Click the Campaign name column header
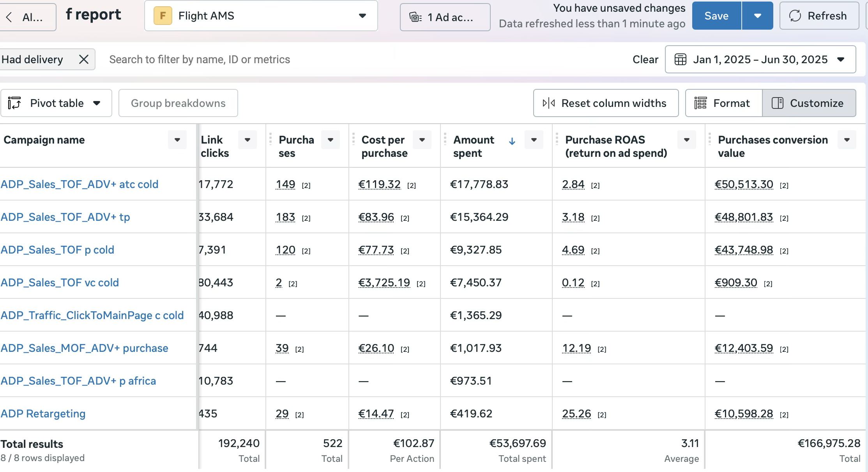This screenshot has height=472, width=868. 44,140
